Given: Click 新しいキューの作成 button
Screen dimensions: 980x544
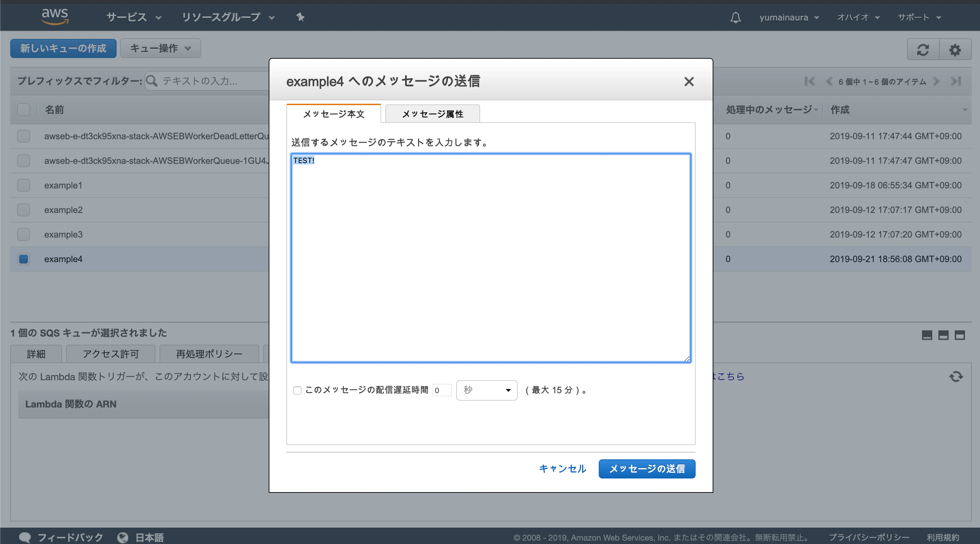Looking at the screenshot, I should pyautogui.click(x=63, y=48).
